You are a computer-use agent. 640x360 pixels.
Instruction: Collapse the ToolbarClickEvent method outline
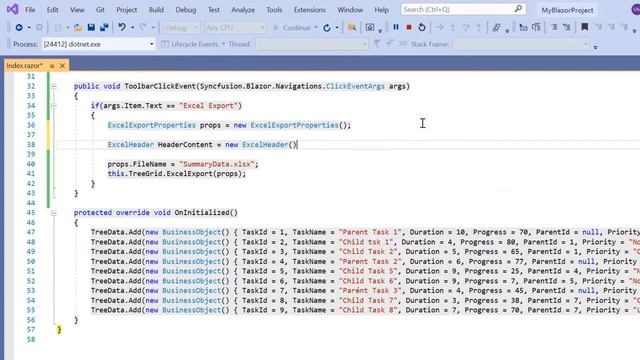pos(54,86)
